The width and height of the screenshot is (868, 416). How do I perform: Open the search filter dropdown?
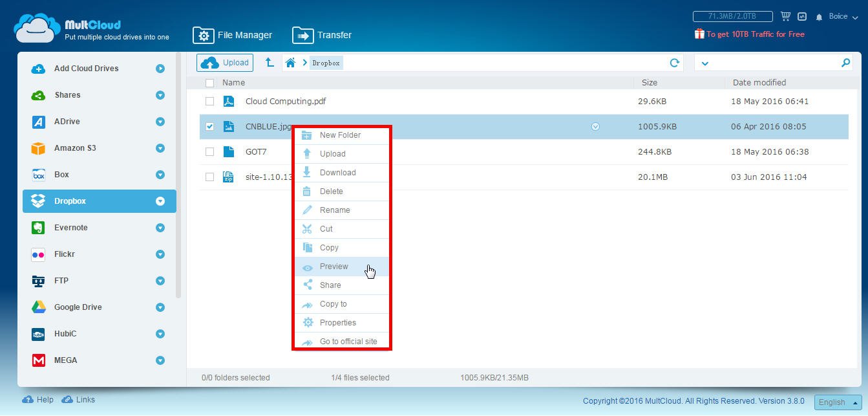[x=704, y=63]
